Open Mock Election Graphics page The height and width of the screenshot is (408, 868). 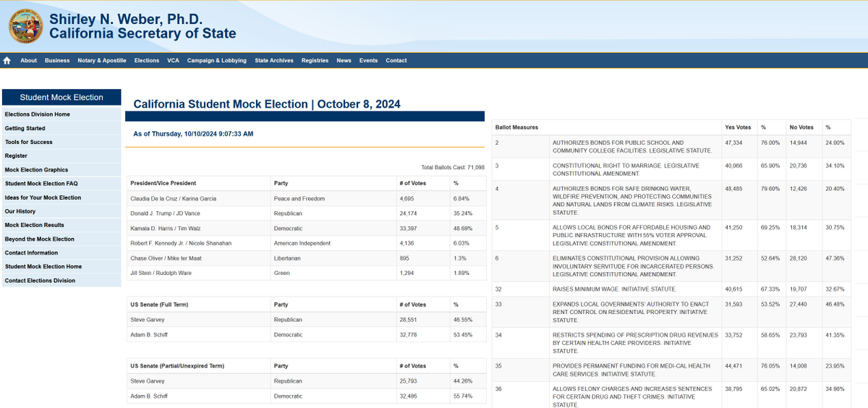point(36,170)
